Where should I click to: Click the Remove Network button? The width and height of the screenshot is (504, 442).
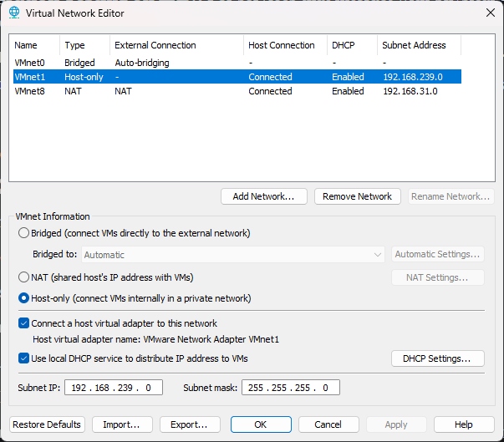pyautogui.click(x=357, y=196)
